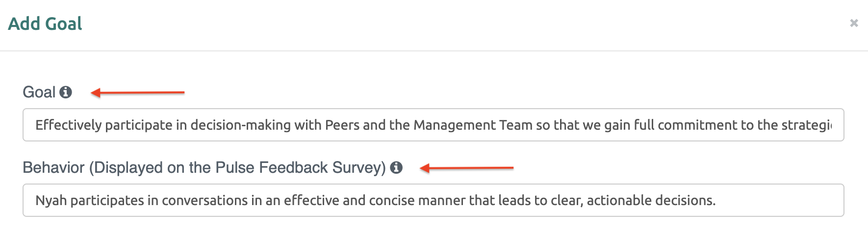The image size is (868, 232).
Task: Click the Goal field label
Action: point(39,92)
